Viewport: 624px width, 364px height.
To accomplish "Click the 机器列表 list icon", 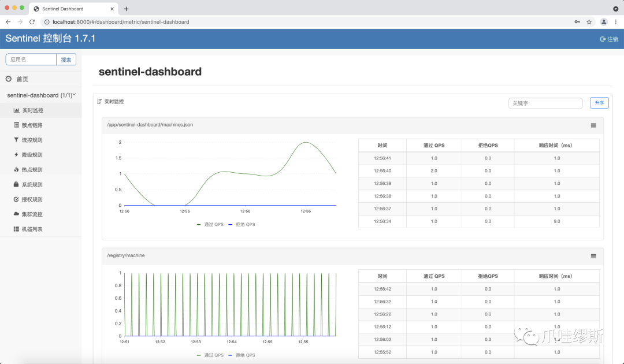I will pyautogui.click(x=16, y=229).
